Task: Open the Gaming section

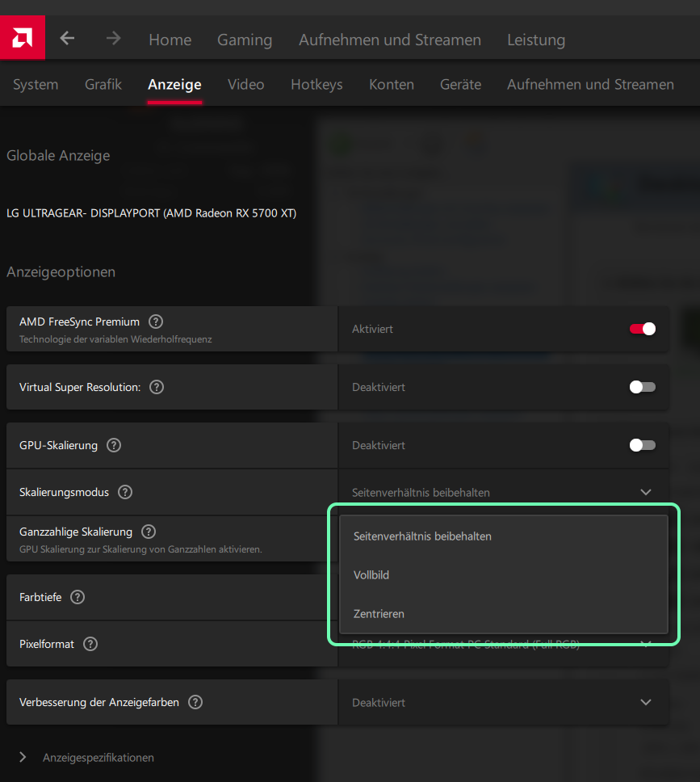Action: (x=244, y=39)
